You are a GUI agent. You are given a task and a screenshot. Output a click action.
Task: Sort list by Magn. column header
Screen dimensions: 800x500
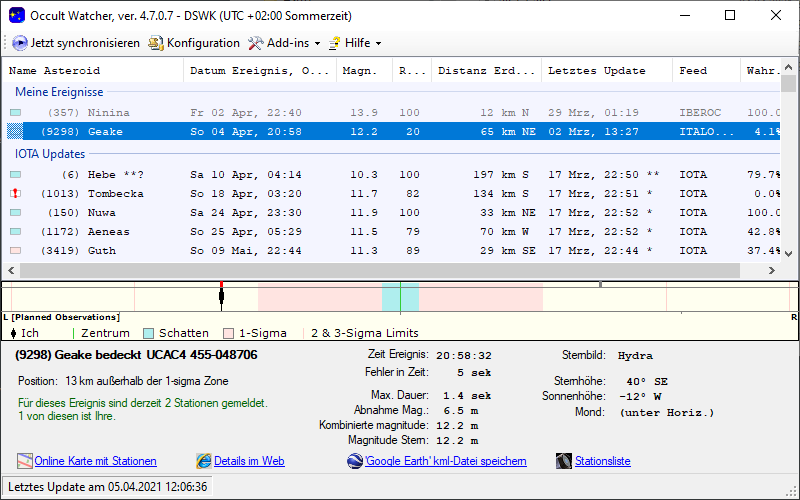[360, 71]
